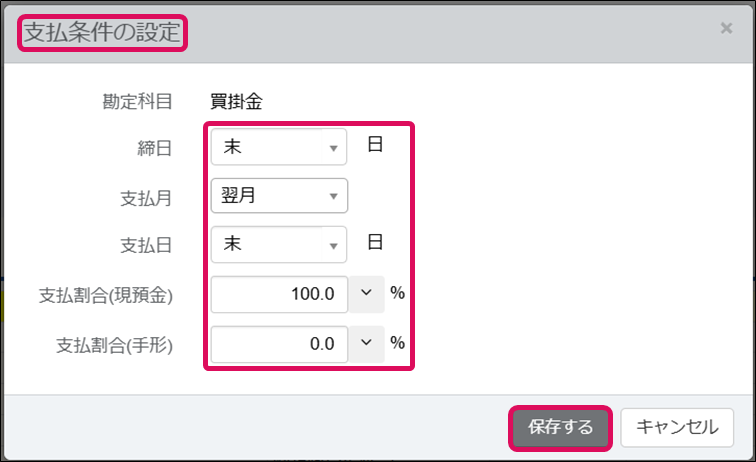Screen dimensions: 756x462
Task: Click the 支払日 dropdown triangle arrow
Action: tap(333, 246)
